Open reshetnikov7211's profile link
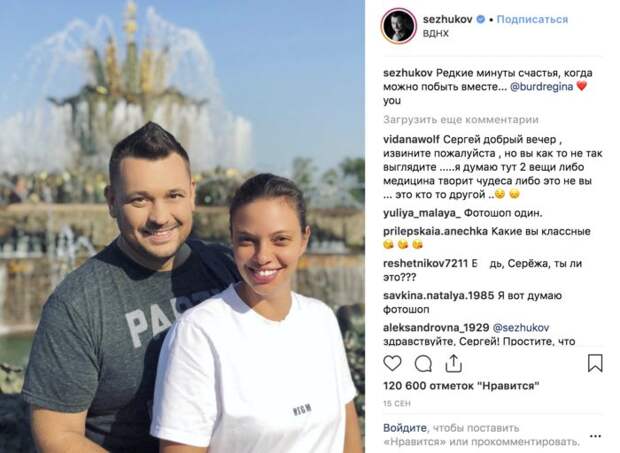Screen dimensions: 620x453 (425, 264)
